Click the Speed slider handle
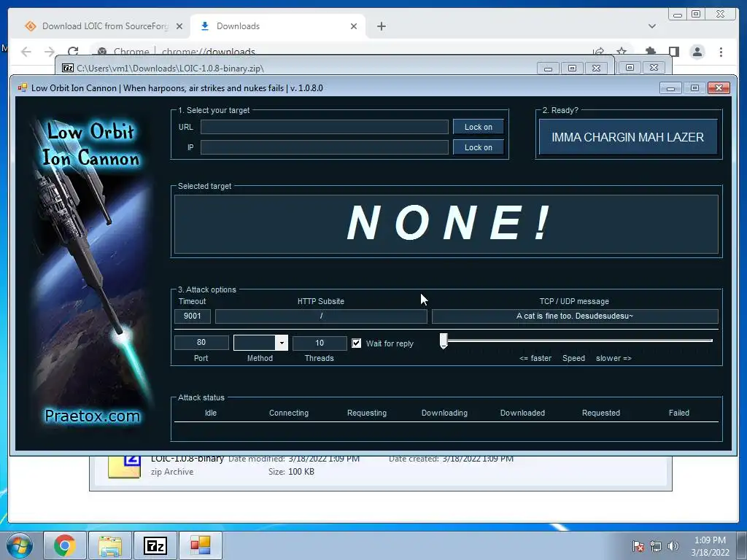Image resolution: width=747 pixels, height=560 pixels. tap(444, 341)
